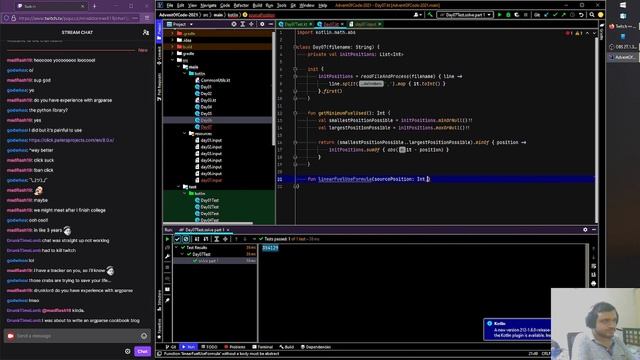This screenshot has height=360, width=640.
Task: Open the emoji picker in the chat input
Action: click(x=144, y=336)
